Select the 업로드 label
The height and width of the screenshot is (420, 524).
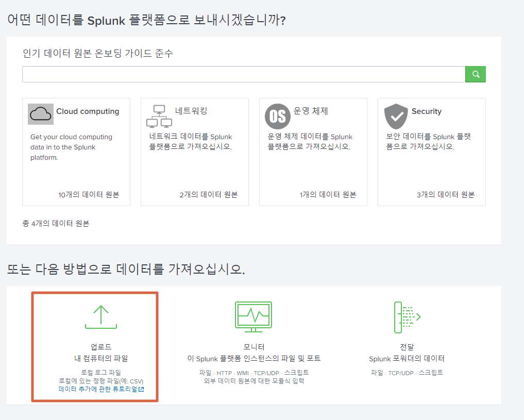click(x=101, y=347)
